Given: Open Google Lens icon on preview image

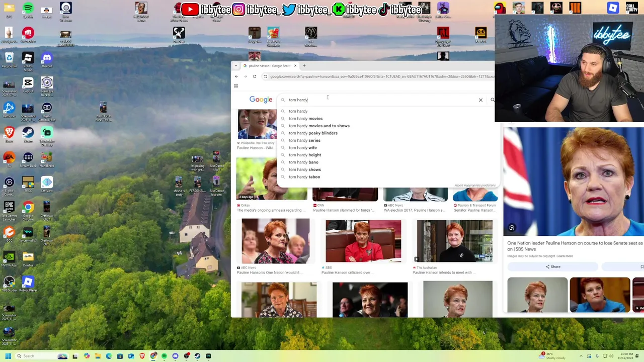Looking at the screenshot, I should 512,228.
